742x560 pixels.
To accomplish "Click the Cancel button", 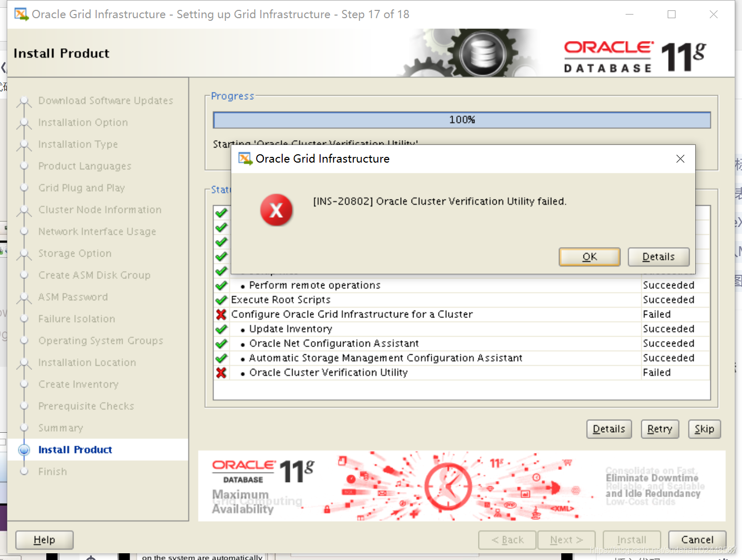I will (x=697, y=540).
